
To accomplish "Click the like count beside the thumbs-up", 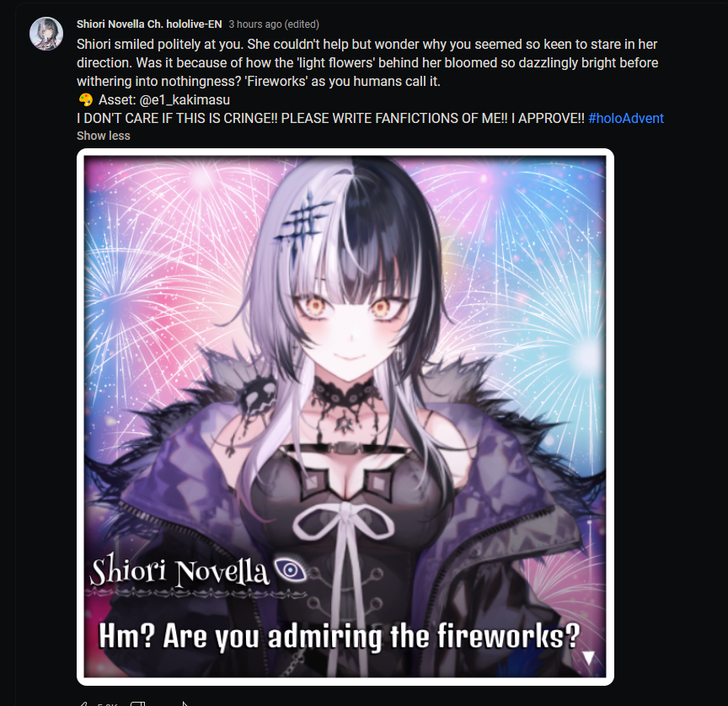I will (107, 704).
